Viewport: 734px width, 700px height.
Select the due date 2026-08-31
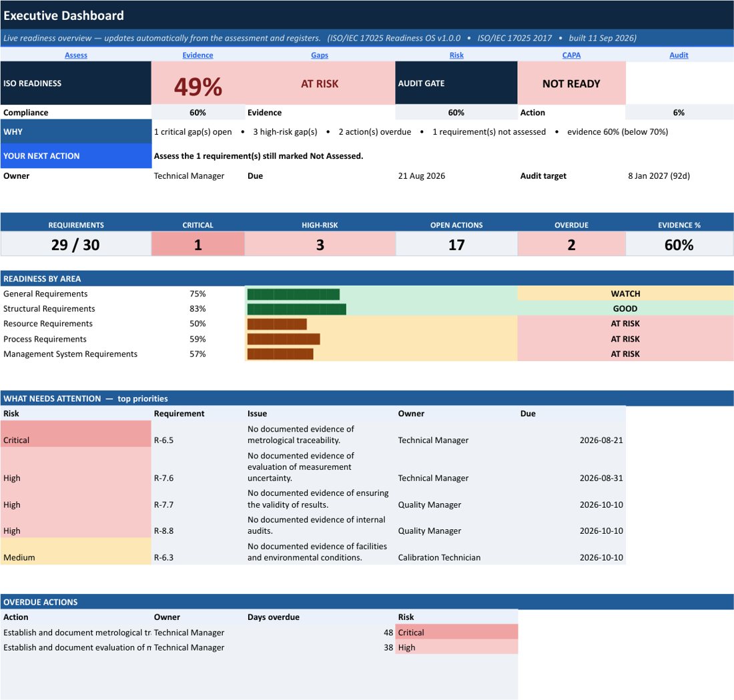(x=601, y=478)
